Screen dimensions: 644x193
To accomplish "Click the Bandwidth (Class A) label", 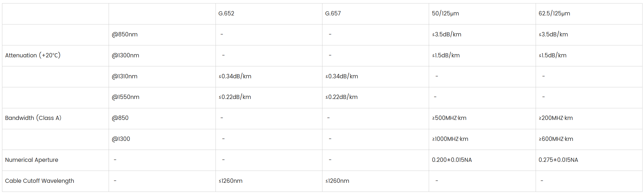I will [33, 118].
